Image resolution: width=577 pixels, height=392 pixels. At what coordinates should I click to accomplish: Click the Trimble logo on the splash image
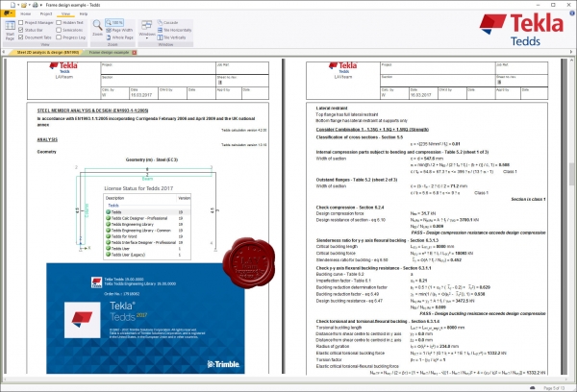(x=223, y=364)
